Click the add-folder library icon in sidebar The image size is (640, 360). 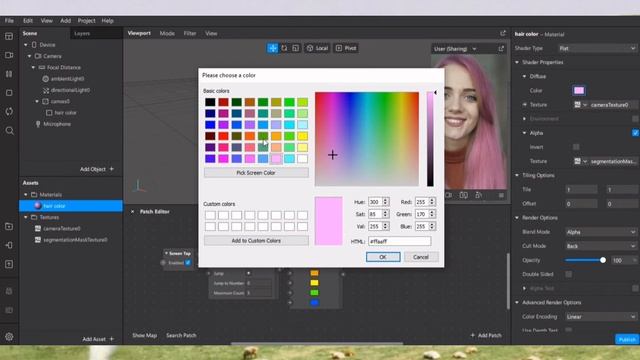(x=9, y=227)
